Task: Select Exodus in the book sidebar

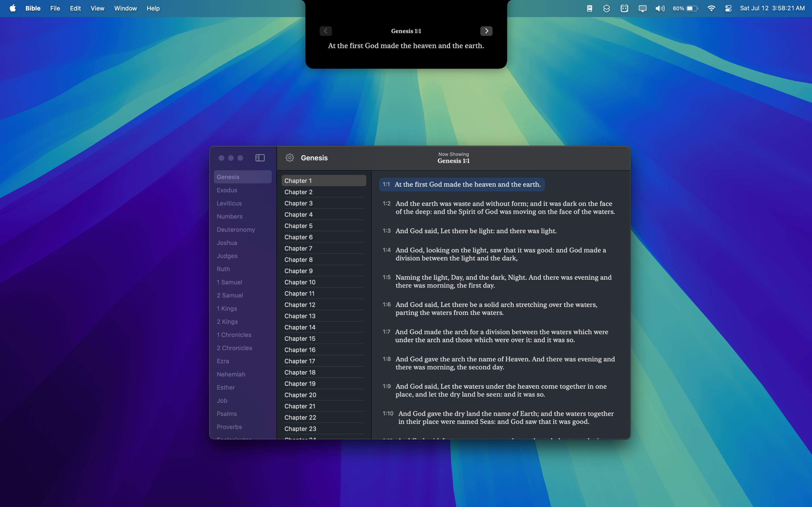Action: [227, 190]
